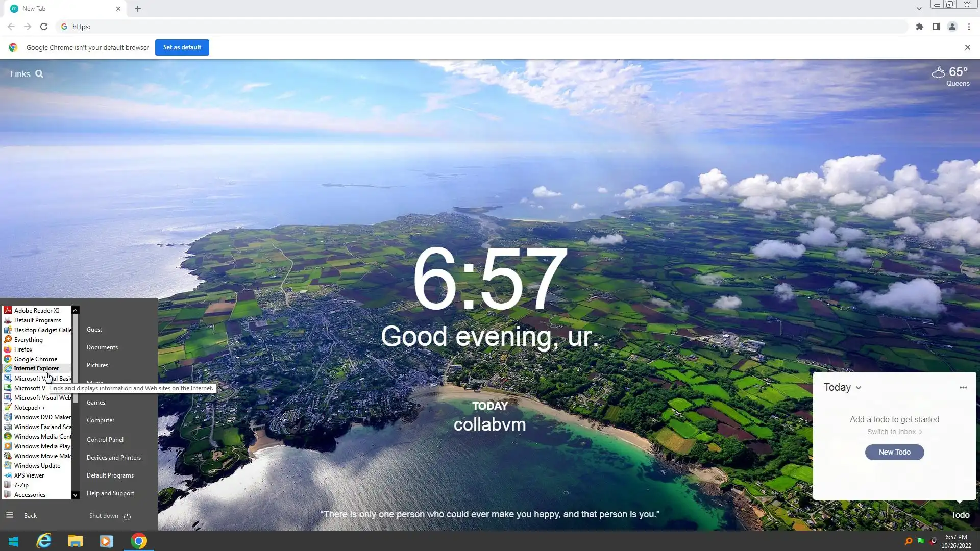Click the Chrome profile avatar icon
980x551 pixels.
(952, 27)
